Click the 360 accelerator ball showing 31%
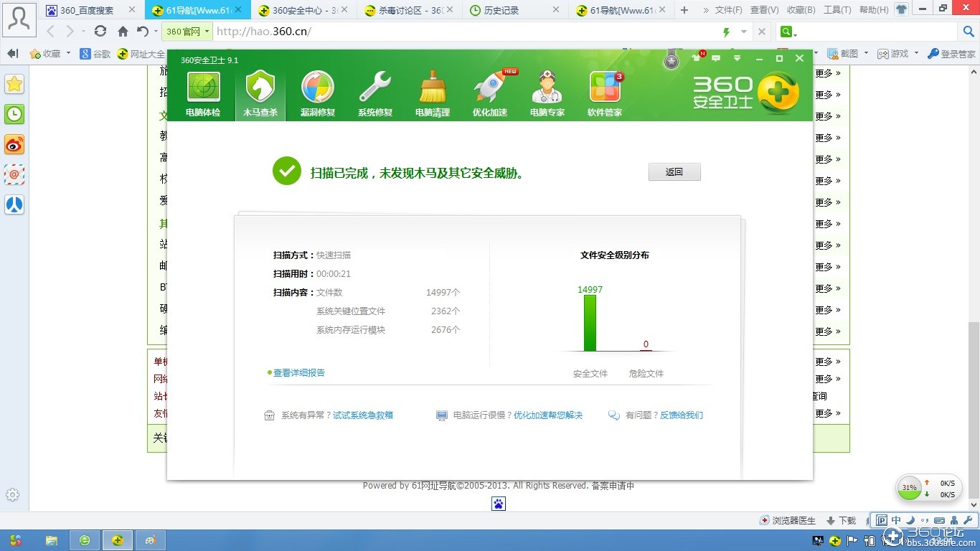This screenshot has width=980, height=551. coord(910,488)
